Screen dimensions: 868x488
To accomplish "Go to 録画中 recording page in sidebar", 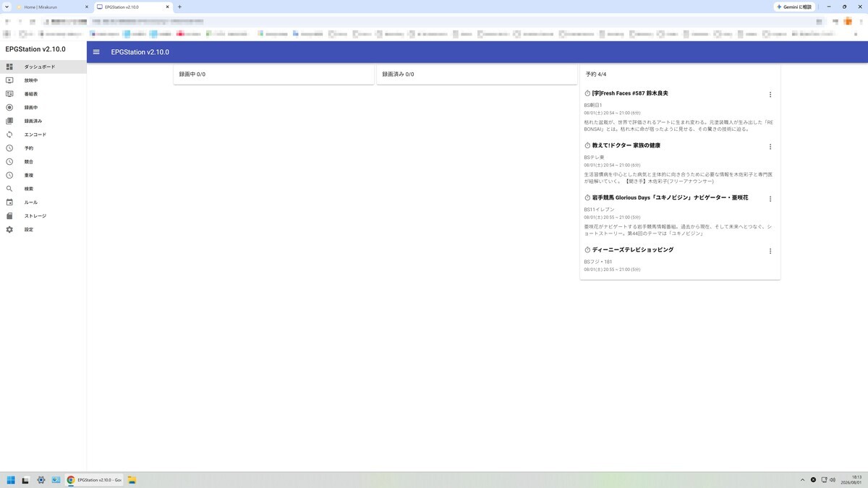I will pos(43,108).
